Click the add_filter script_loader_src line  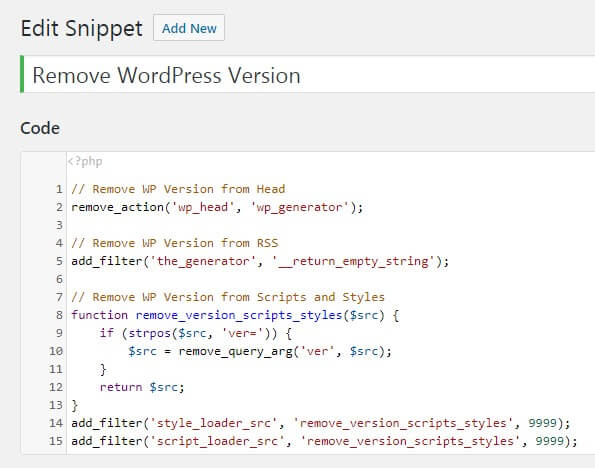(324, 441)
